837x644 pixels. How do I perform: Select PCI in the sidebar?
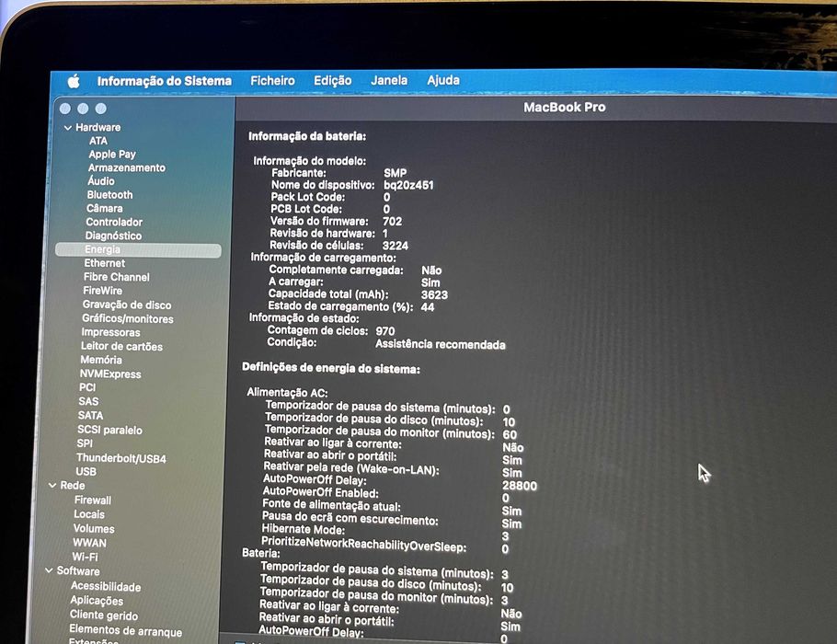(87, 387)
